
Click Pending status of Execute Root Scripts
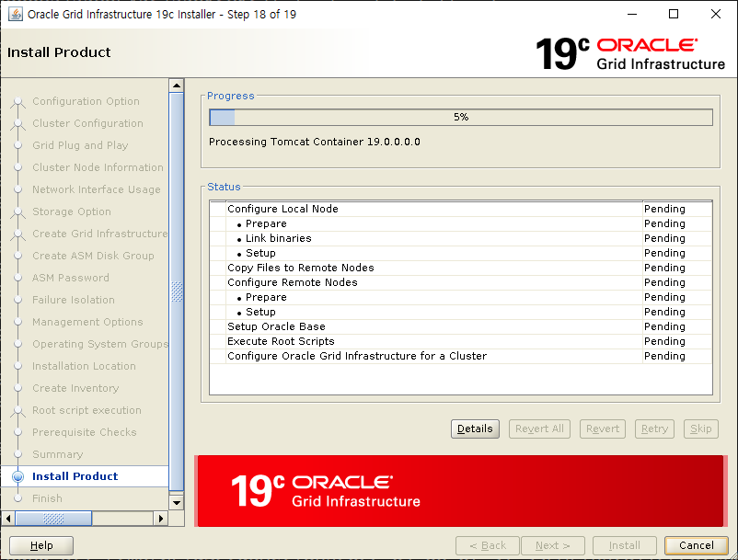click(x=664, y=341)
